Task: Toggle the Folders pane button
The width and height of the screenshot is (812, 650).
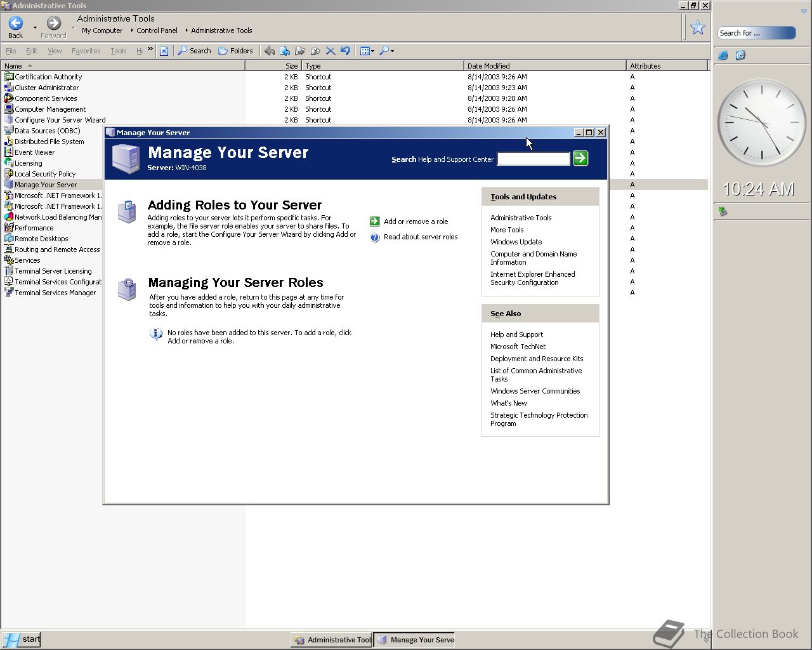Action: [x=235, y=51]
